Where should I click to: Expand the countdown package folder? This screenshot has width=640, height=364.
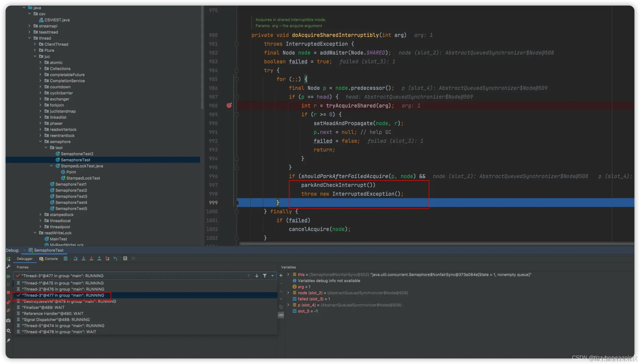click(40, 87)
